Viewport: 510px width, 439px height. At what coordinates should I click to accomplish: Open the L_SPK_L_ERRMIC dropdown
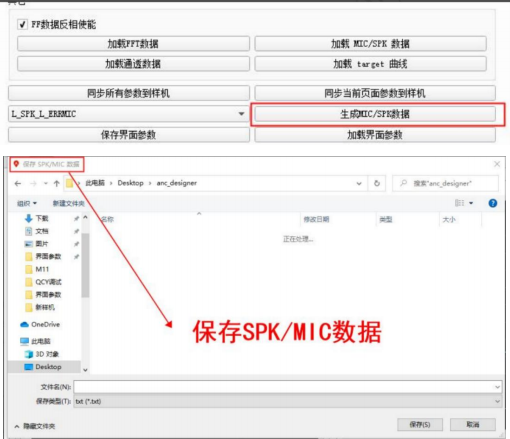tap(129, 114)
